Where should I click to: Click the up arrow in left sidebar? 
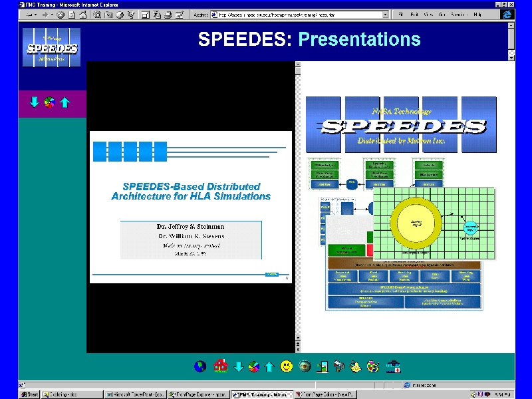click(65, 102)
